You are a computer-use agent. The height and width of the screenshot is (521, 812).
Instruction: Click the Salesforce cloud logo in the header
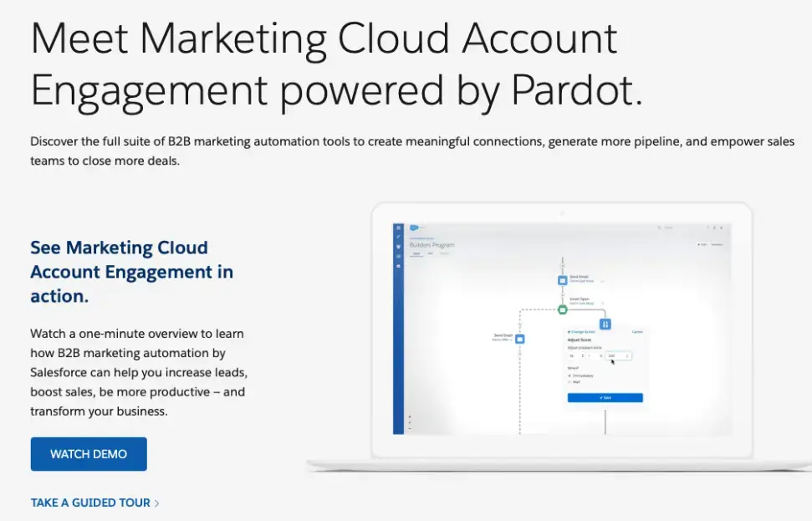point(412,227)
